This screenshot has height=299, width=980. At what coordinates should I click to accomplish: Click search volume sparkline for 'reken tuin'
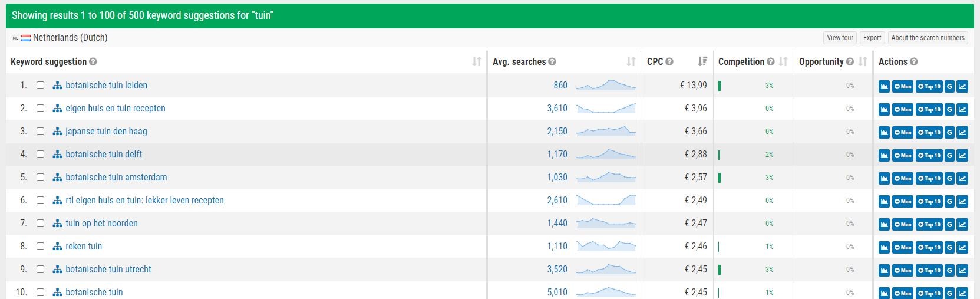[606, 246]
